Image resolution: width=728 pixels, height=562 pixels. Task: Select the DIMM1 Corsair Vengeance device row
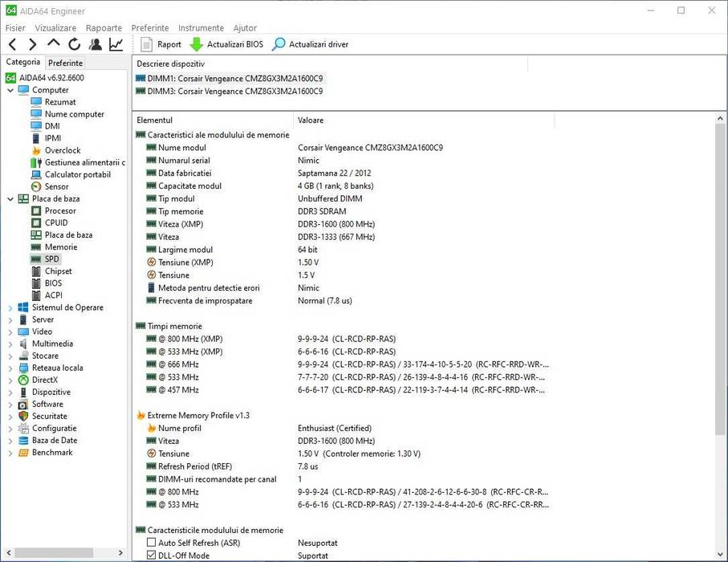pyautogui.click(x=230, y=79)
